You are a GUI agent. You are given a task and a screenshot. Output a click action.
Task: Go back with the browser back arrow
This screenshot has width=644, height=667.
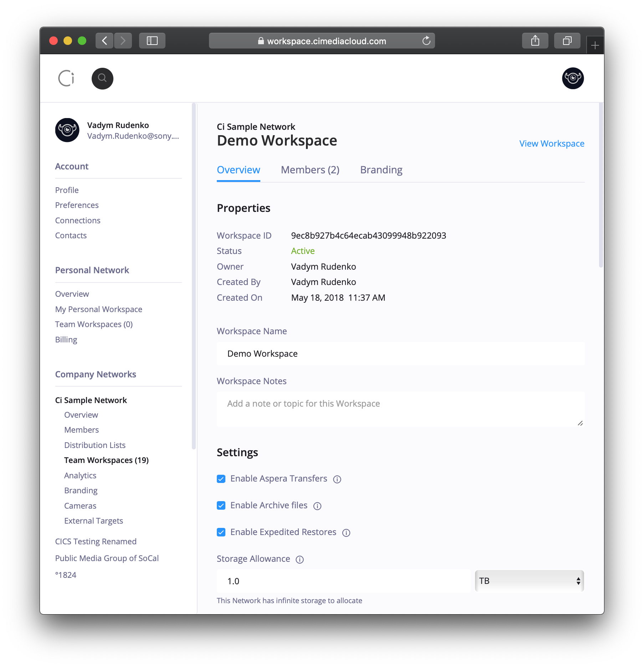coord(104,41)
